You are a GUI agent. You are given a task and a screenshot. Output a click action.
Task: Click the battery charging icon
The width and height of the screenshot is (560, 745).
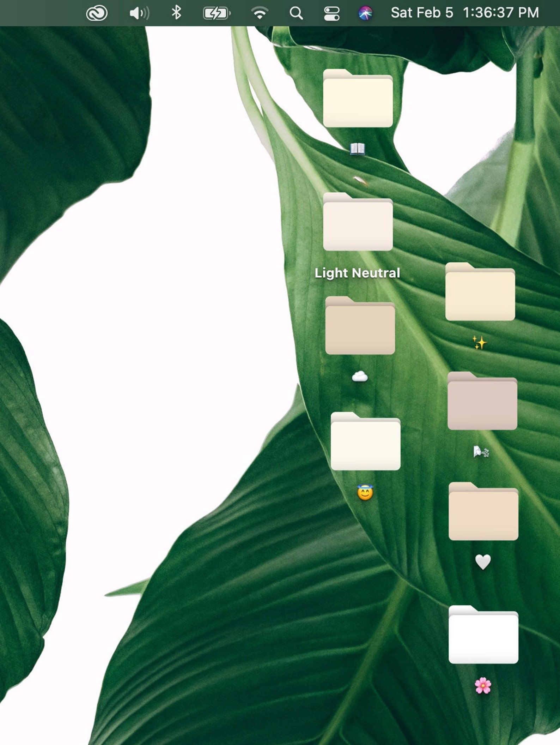[x=217, y=13]
